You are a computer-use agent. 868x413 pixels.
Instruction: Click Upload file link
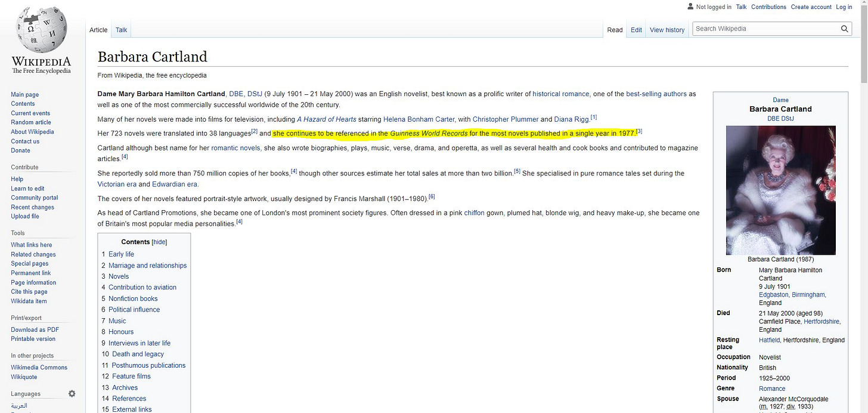point(25,216)
